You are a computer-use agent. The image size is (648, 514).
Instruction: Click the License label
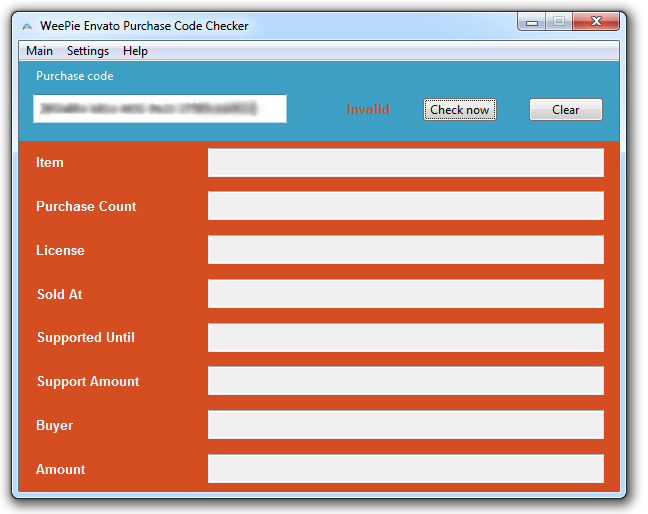tap(60, 250)
